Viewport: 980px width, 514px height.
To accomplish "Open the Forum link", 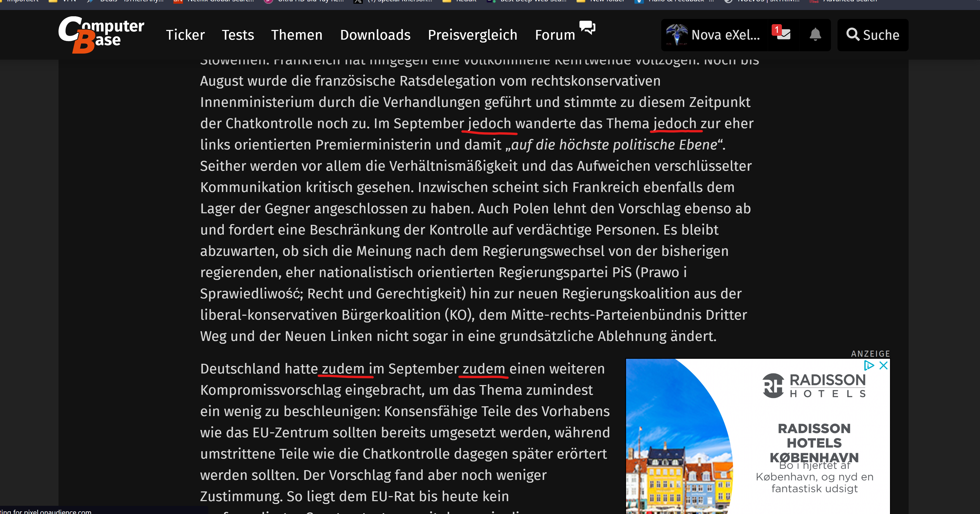I will pos(555,35).
